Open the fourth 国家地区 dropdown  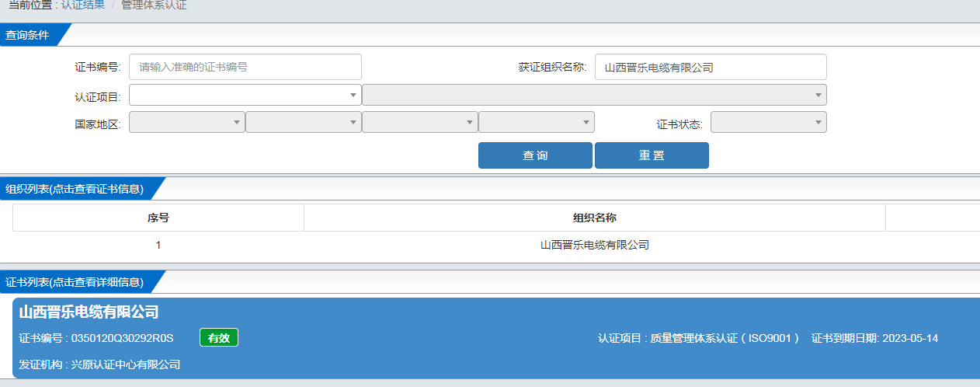pyautogui.click(x=537, y=123)
